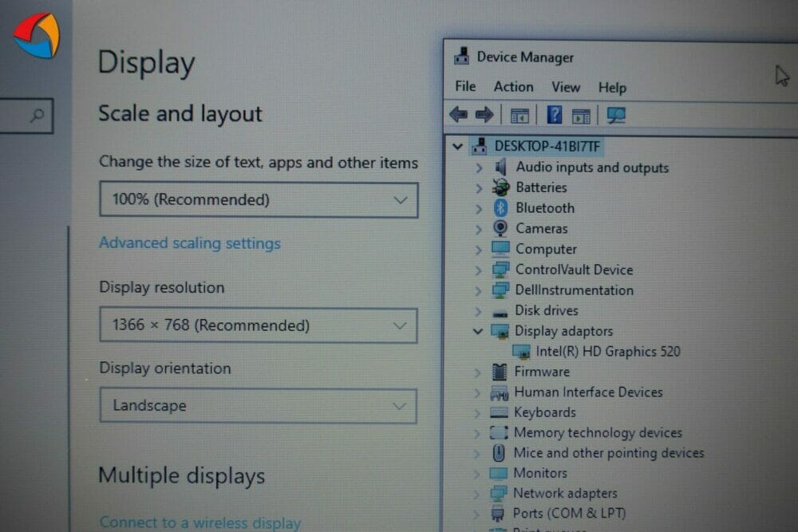Click the Back arrow in Device Manager toolbar
Image resolution: width=798 pixels, height=532 pixels.
tap(459, 114)
